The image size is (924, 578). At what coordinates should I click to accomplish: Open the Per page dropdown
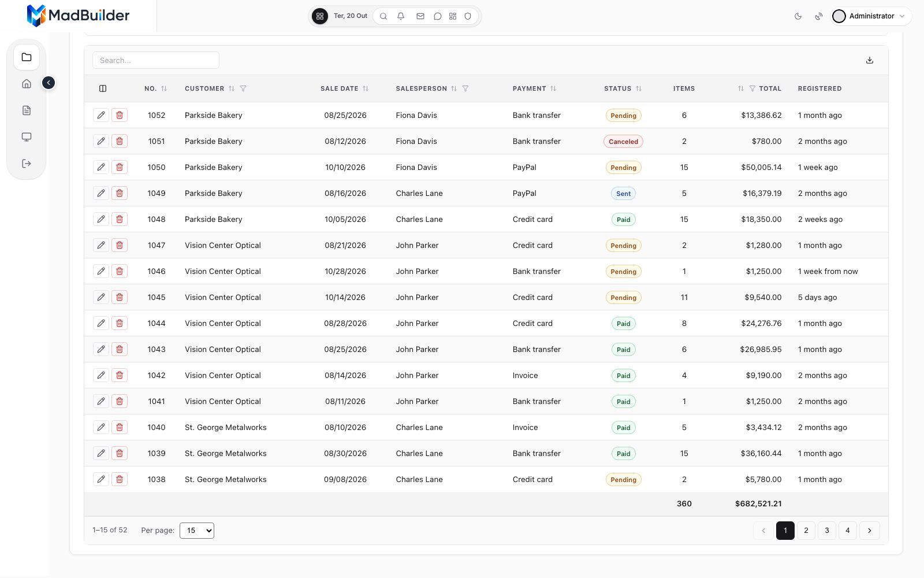click(x=197, y=531)
